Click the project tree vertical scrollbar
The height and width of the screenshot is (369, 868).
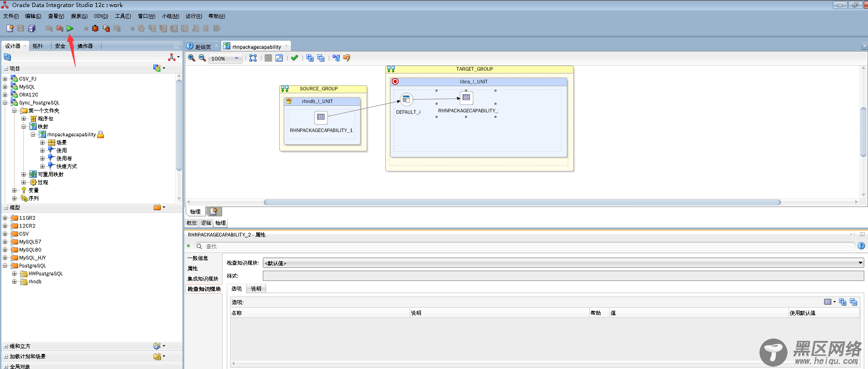[179, 125]
